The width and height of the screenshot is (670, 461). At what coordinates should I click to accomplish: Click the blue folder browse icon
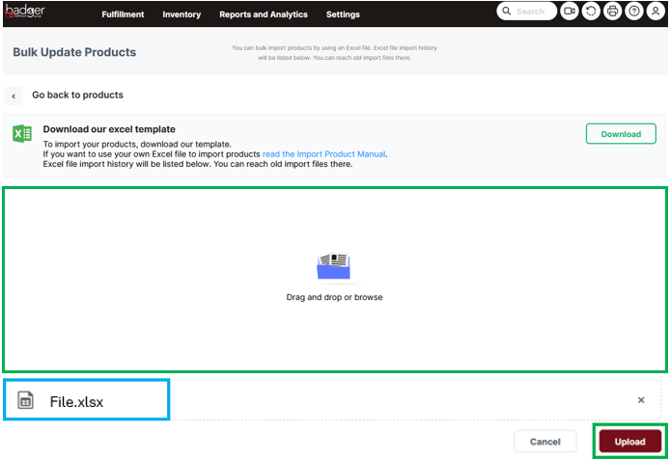[334, 267]
